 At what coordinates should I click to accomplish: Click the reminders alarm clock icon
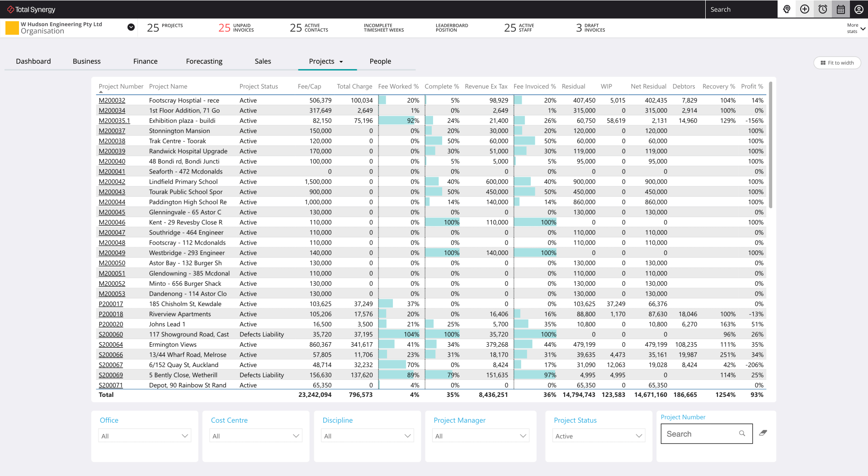822,9
